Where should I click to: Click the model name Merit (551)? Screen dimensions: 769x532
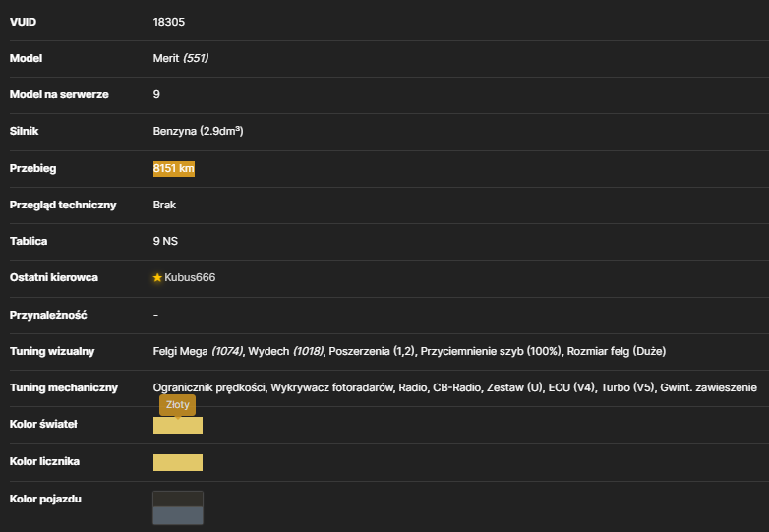coord(181,58)
